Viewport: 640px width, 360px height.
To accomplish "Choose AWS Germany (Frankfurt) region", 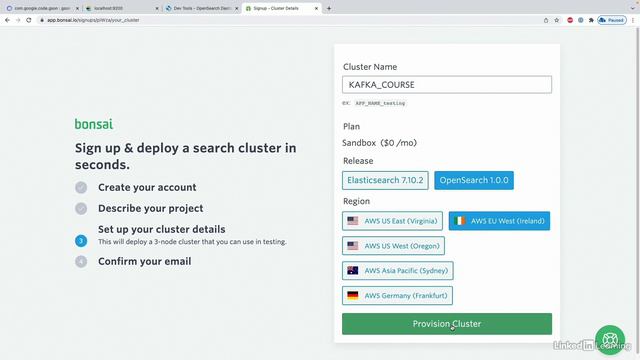I will click(397, 296).
